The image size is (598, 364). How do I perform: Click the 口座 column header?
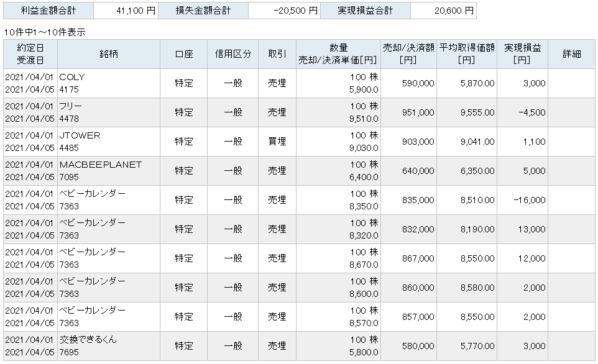click(x=184, y=54)
